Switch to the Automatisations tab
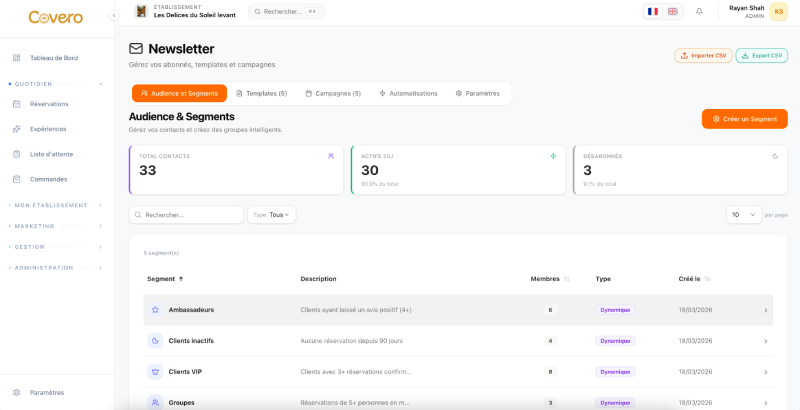 (408, 93)
